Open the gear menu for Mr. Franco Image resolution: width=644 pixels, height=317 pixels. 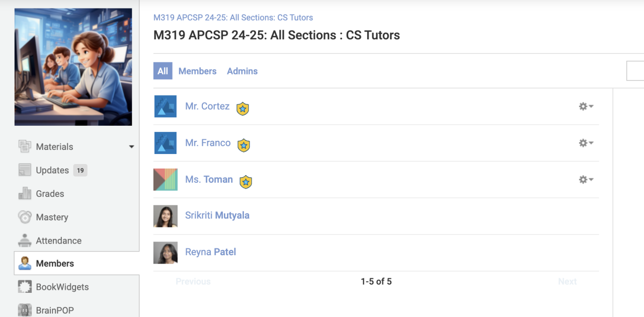click(586, 143)
